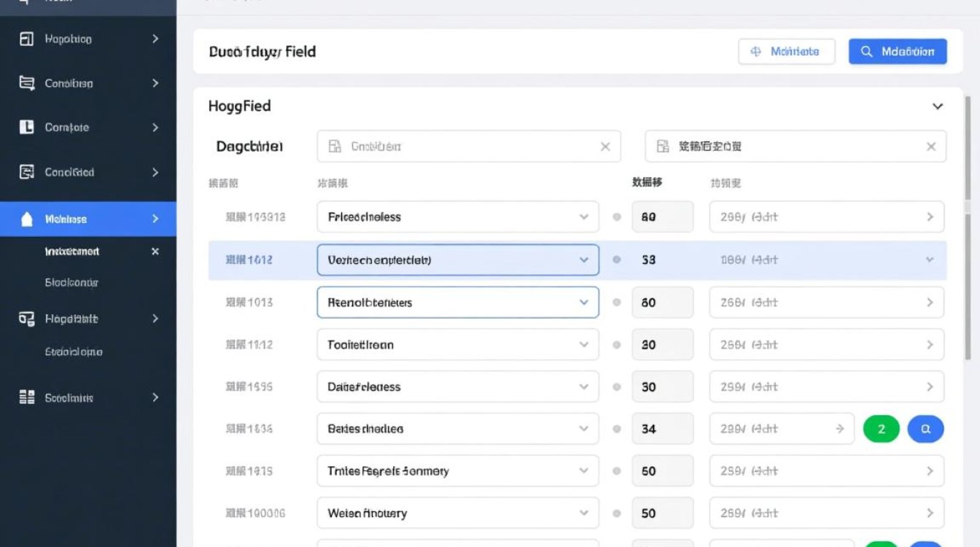Image resolution: width=980 pixels, height=547 pixels.
Task: Expand the Conoibisa sidebar chevron
Action: [x=155, y=83]
